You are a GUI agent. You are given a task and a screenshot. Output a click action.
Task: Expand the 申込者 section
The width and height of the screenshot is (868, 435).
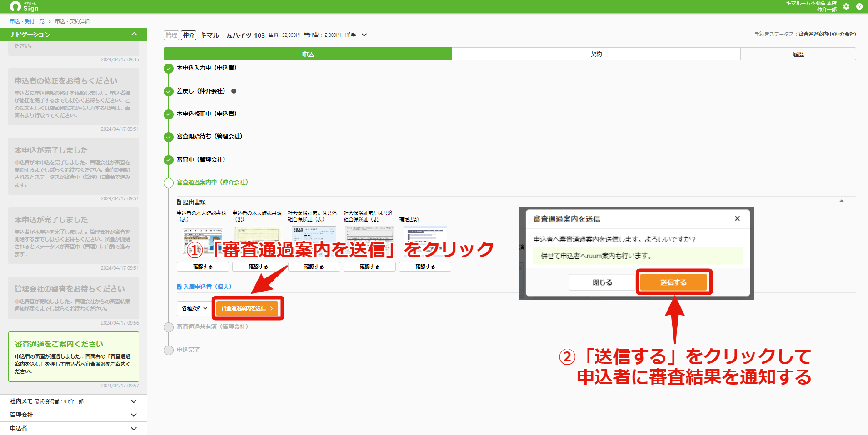coord(134,429)
